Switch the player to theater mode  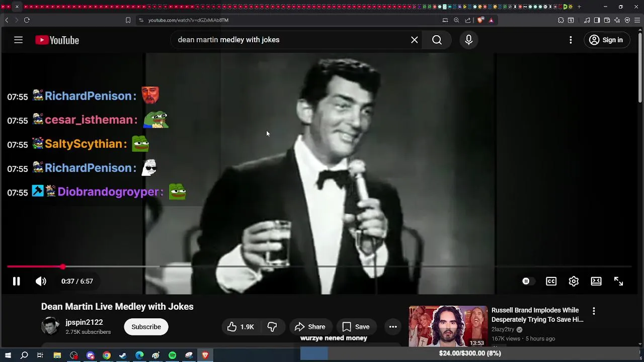(x=596, y=281)
